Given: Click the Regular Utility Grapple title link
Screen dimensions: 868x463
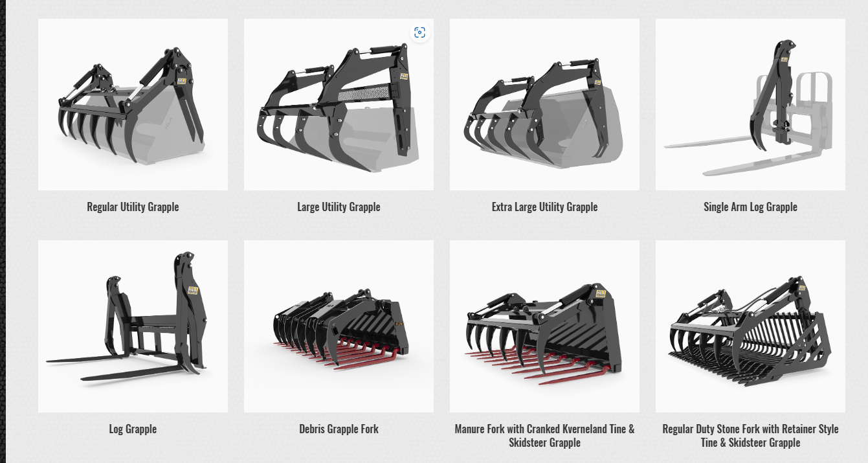Looking at the screenshot, I should tap(133, 207).
